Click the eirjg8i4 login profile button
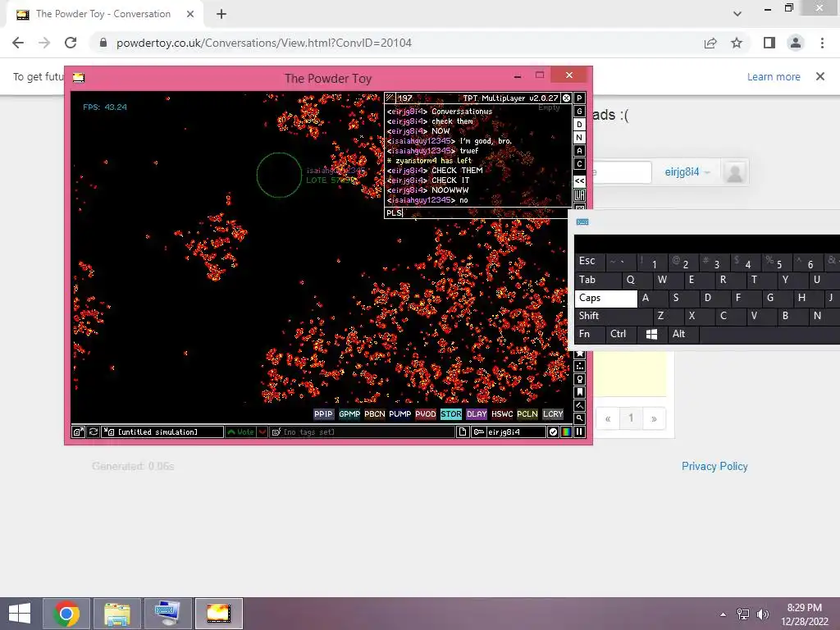The height and width of the screenshot is (630, 840). click(x=509, y=431)
